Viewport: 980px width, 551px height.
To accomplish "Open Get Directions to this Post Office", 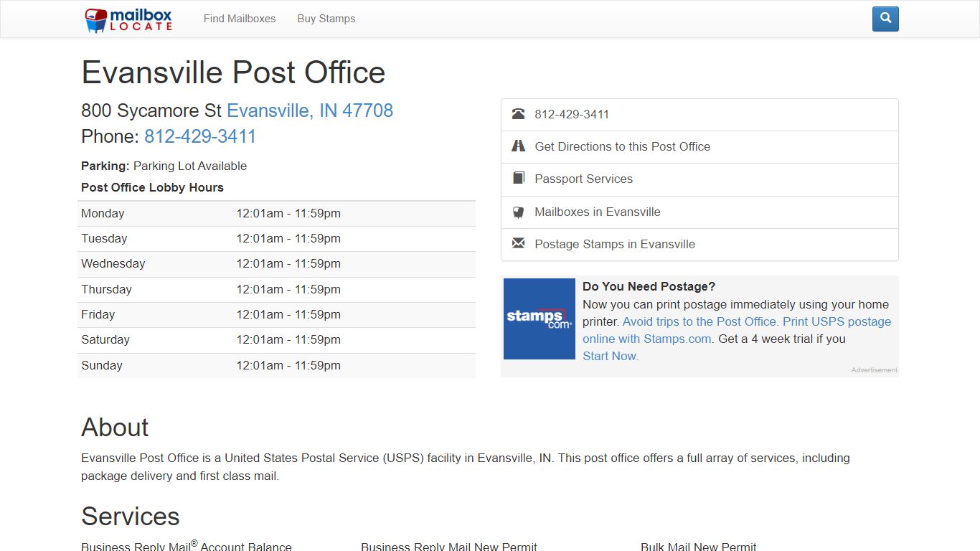I will click(x=699, y=147).
